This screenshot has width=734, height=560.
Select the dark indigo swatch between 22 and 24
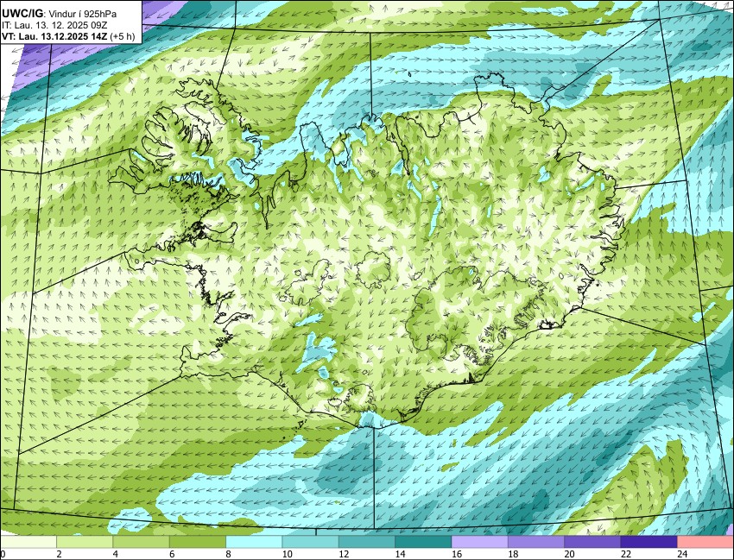pyautogui.click(x=649, y=542)
